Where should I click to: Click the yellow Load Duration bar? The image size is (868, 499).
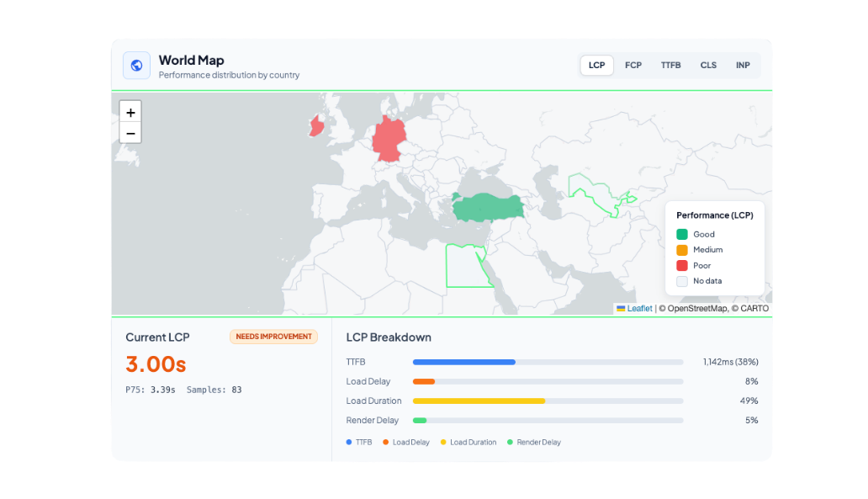pos(479,401)
